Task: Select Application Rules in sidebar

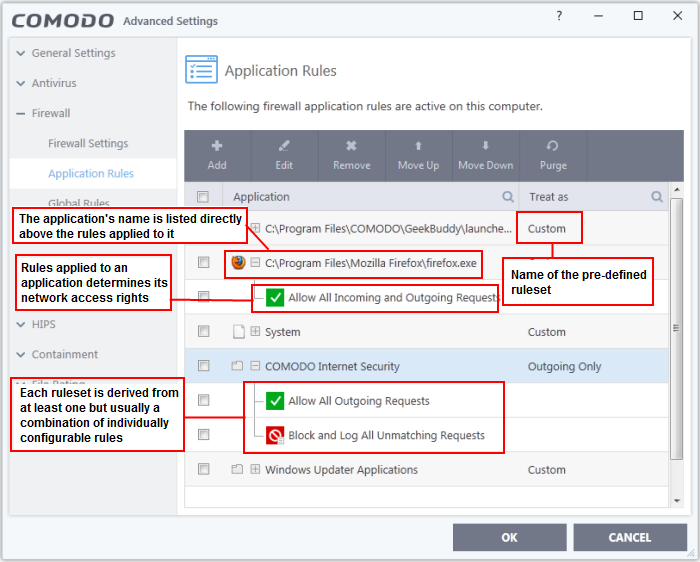Action: pos(91,173)
